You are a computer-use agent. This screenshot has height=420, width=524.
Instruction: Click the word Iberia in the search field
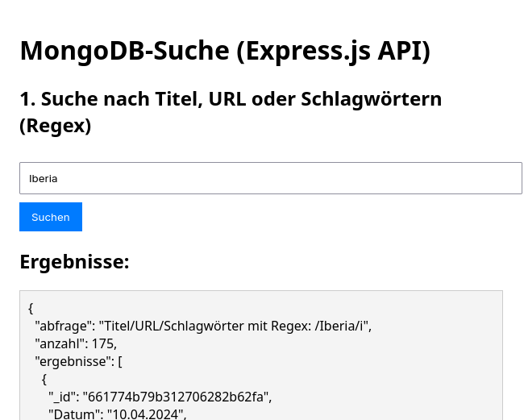click(x=44, y=178)
